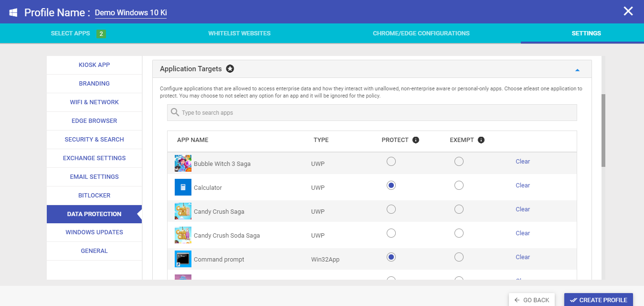Select Exempt for Candy Crush Soda Saga
This screenshot has height=306, width=644.
[459, 233]
